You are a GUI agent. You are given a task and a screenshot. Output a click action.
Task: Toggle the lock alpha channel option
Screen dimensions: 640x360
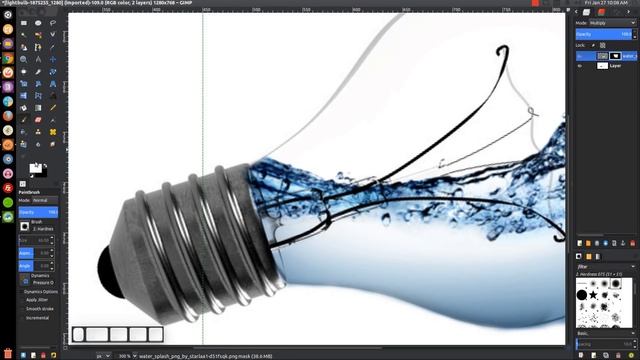602,45
